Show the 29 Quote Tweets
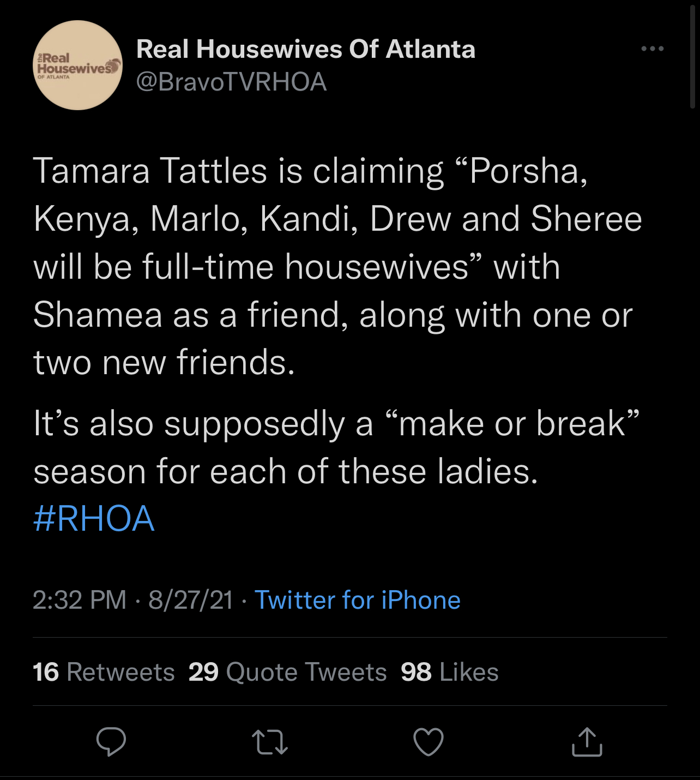This screenshot has width=700, height=780. (287, 672)
